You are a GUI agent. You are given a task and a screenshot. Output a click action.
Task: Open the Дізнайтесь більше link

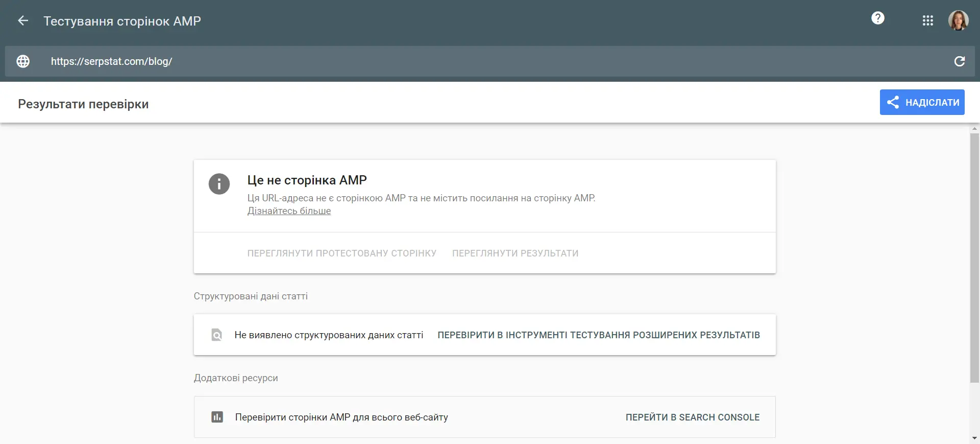289,211
